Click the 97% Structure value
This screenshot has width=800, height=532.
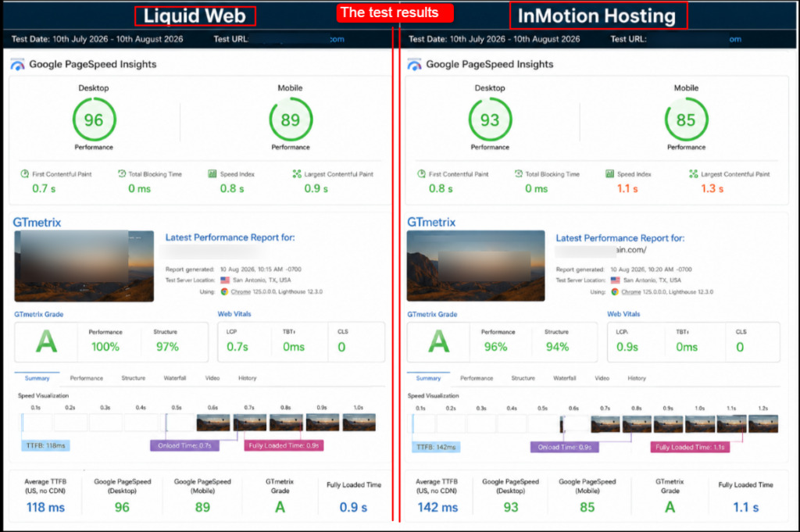(167, 347)
